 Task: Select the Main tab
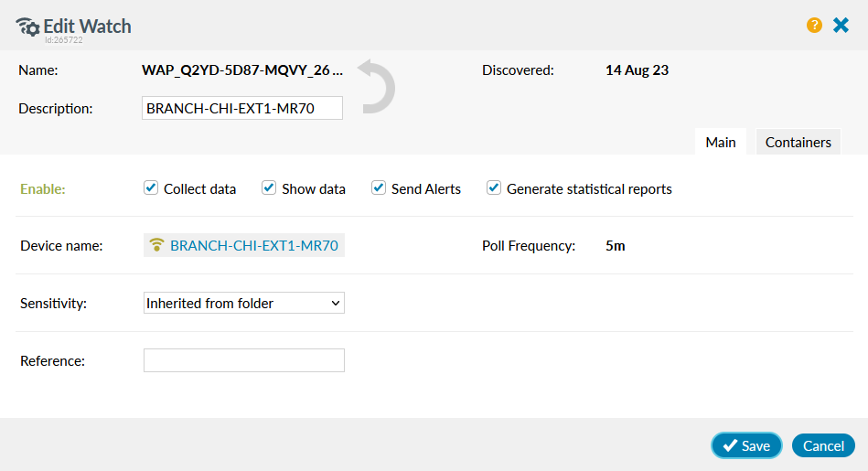pyautogui.click(x=720, y=142)
